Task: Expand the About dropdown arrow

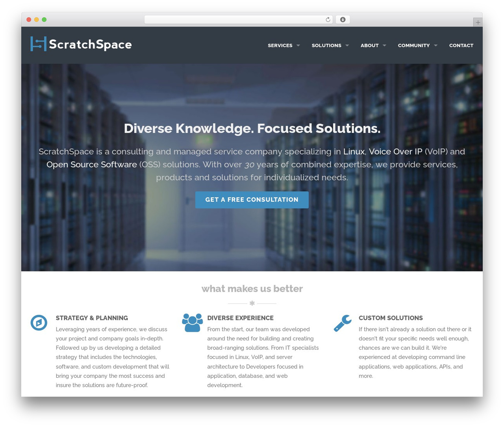Action: 384,46
